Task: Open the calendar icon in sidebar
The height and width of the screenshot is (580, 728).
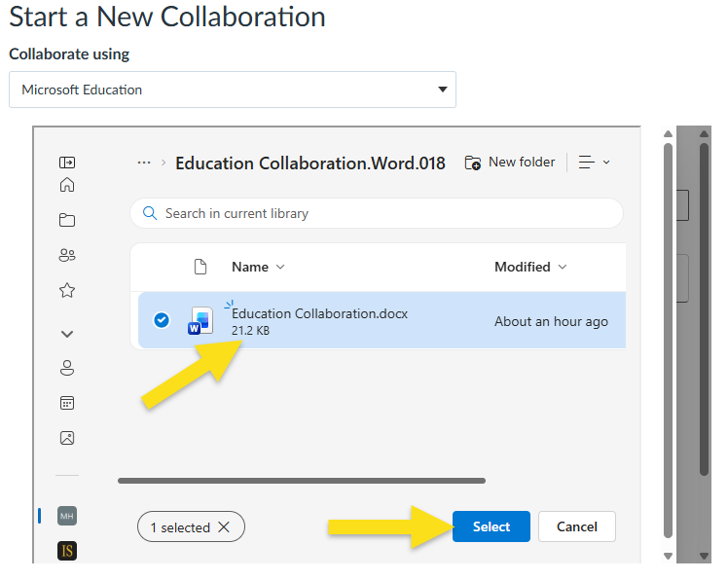Action: coord(67,403)
